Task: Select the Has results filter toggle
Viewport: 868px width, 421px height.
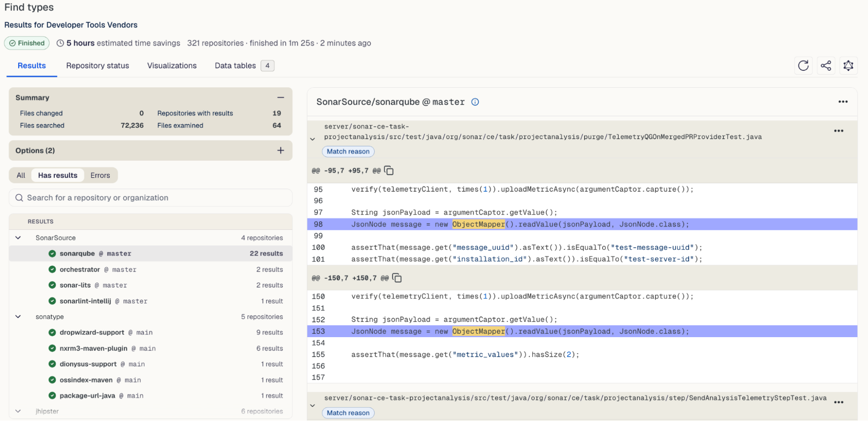Action: click(x=58, y=176)
